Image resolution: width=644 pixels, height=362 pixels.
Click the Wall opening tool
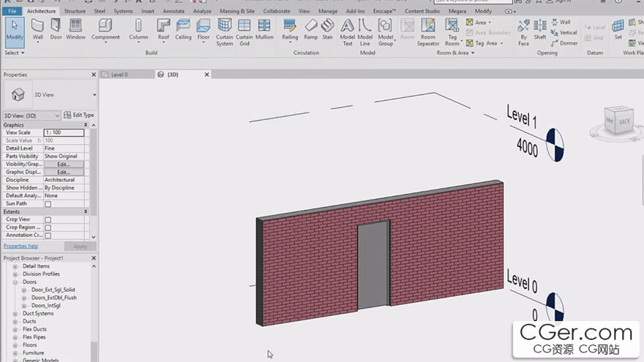[x=561, y=22]
